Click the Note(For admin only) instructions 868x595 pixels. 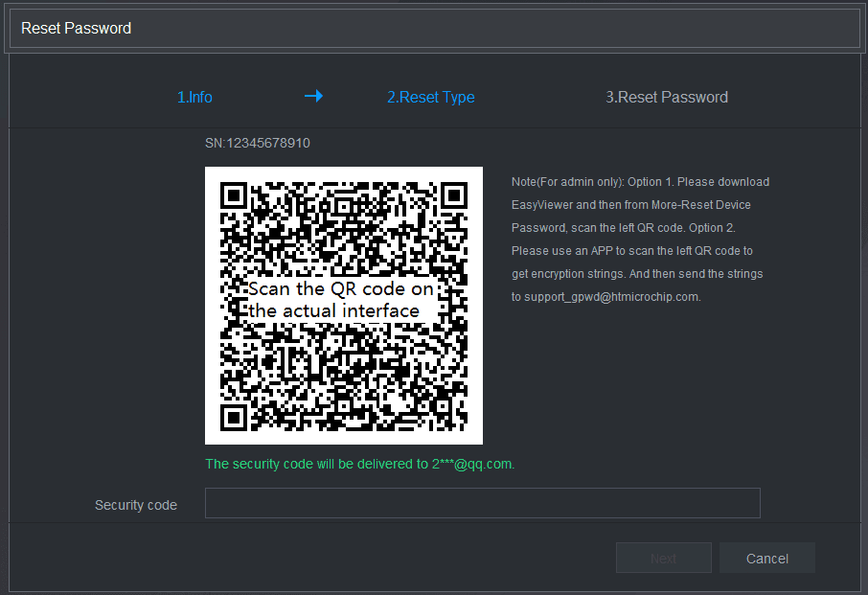pos(640,240)
